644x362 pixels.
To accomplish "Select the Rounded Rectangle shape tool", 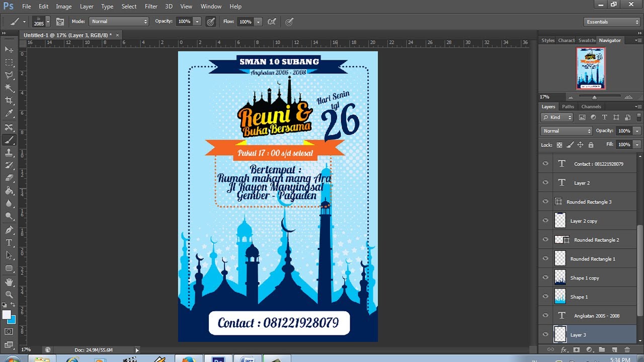I will [x=9, y=268].
